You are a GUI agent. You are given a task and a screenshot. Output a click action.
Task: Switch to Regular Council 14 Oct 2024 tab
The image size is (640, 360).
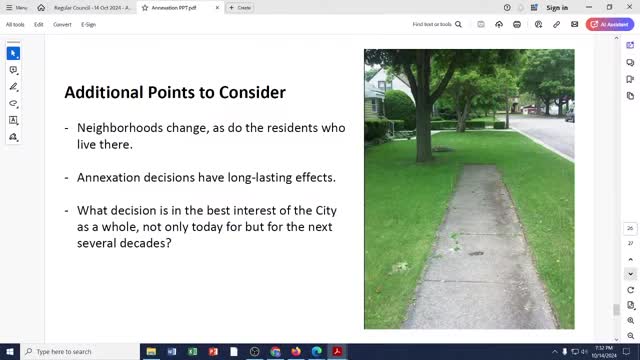92,8
